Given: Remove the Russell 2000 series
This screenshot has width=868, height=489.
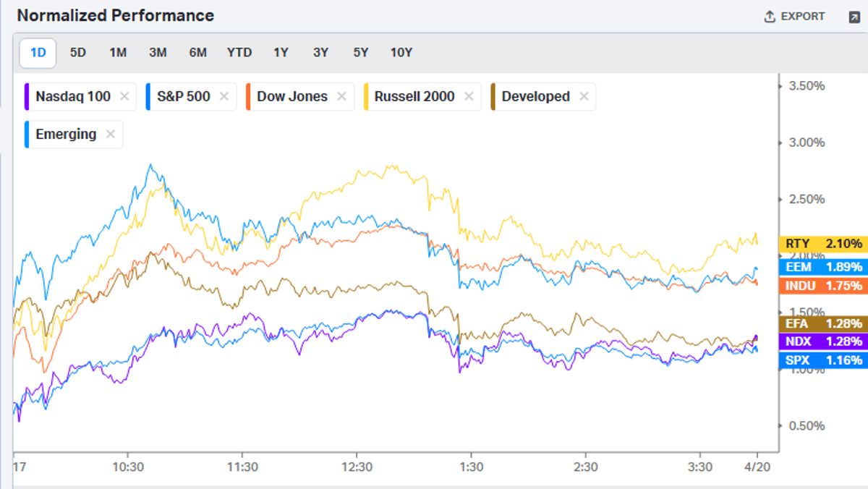Looking at the screenshot, I should click(469, 95).
